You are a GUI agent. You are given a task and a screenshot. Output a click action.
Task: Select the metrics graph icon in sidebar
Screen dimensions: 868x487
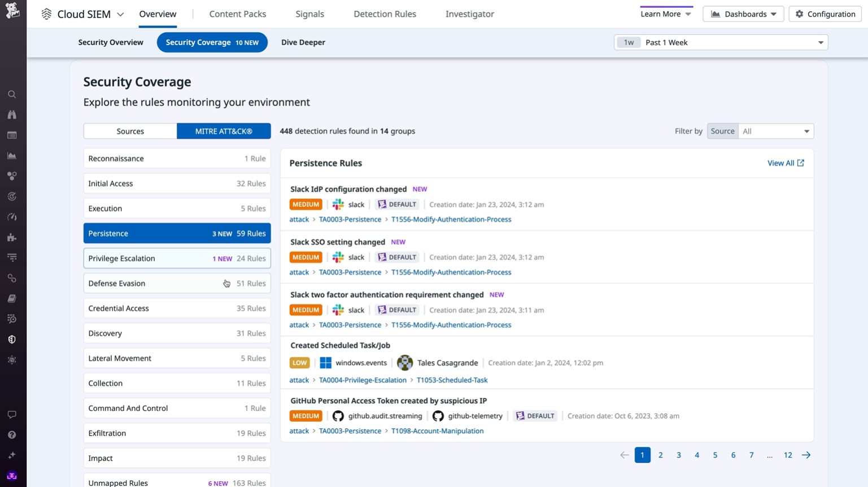[x=11, y=155]
